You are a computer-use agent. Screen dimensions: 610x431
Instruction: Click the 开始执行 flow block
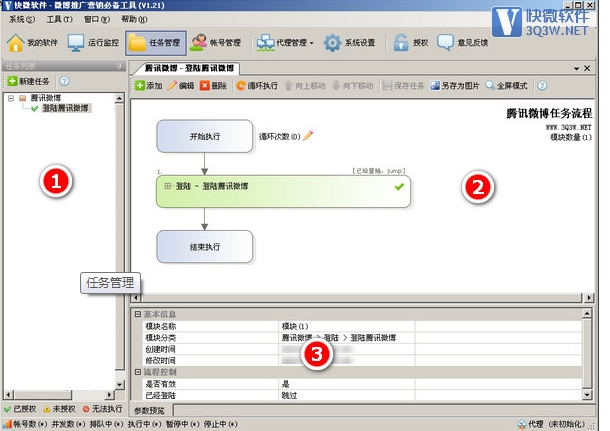click(205, 136)
